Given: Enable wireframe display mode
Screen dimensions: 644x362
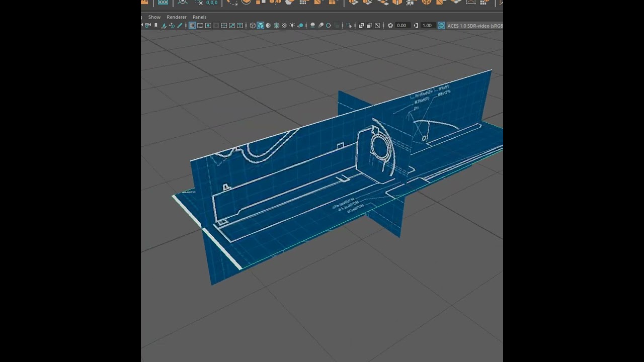Looking at the screenshot, I should [x=252, y=25].
